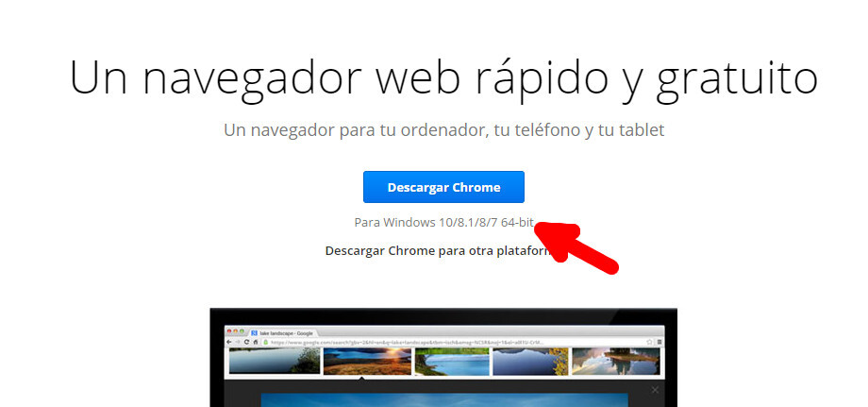This screenshot has width=868, height=407.
Task: Close the image preview with the X
Action: point(655,390)
